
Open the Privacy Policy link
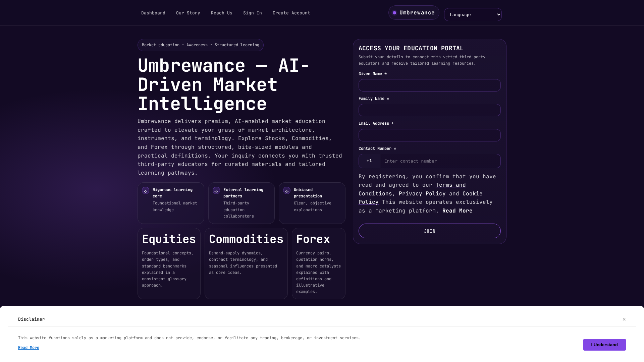[422, 194]
